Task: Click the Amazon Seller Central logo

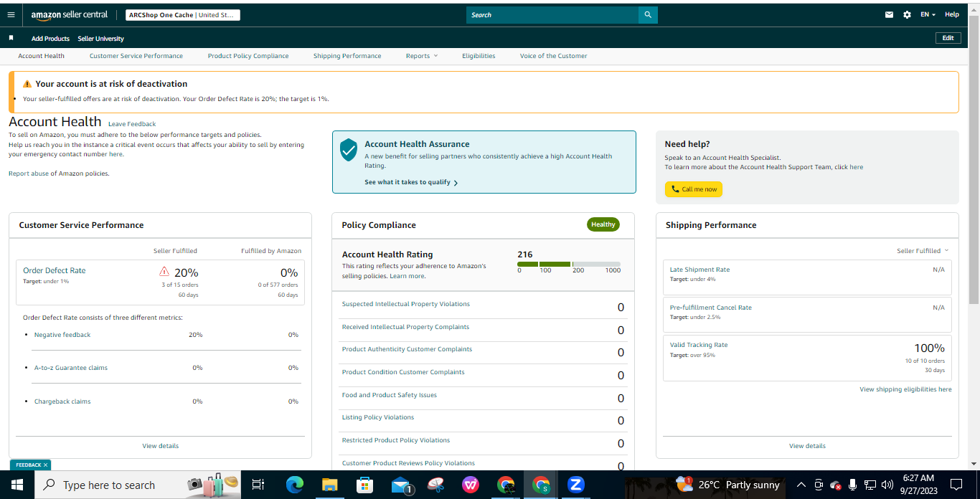Action: click(69, 15)
